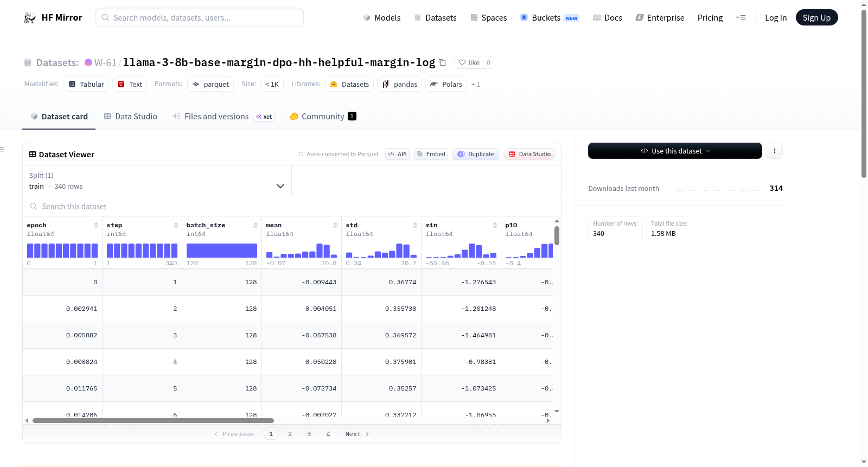The image size is (868, 467).
Task: Select the cell with value -1.276543
Action: tap(461, 282)
